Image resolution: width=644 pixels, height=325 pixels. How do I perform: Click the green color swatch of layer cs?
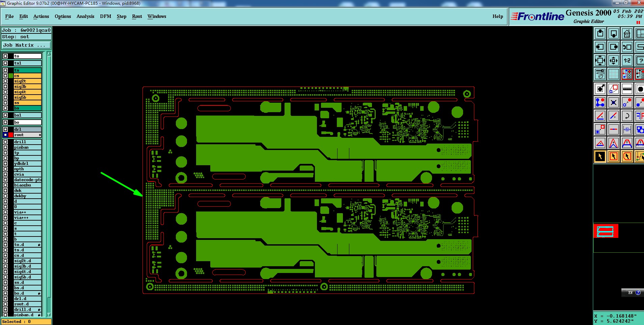11,76
